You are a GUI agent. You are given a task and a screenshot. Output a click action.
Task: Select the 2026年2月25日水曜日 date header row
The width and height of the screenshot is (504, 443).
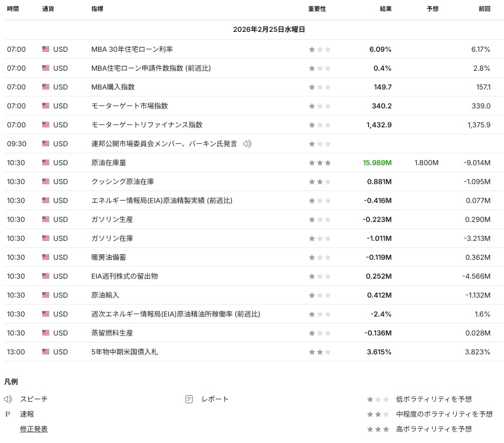(269, 29)
